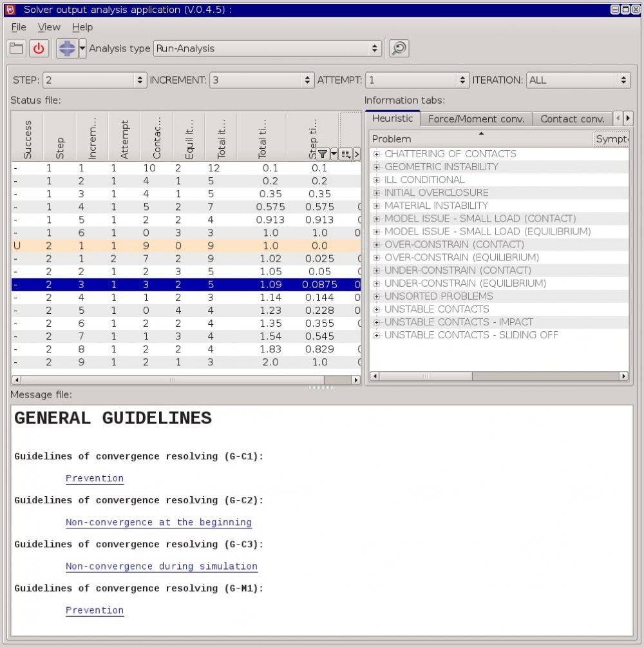Open a file with the folder icon
Image resolution: width=644 pixels, height=647 pixels.
(x=17, y=48)
